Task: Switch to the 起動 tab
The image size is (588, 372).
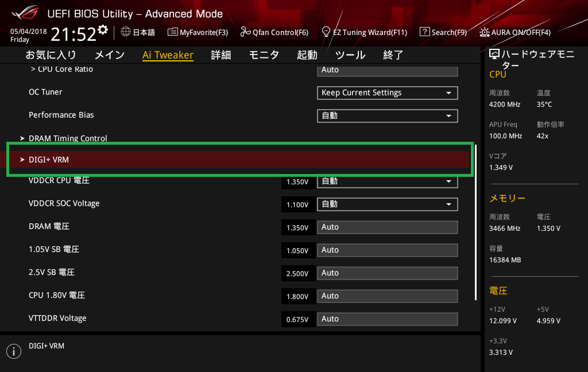Action: 307,55
